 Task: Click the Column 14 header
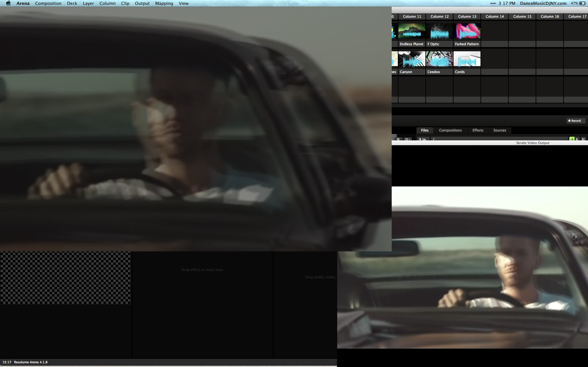494,17
